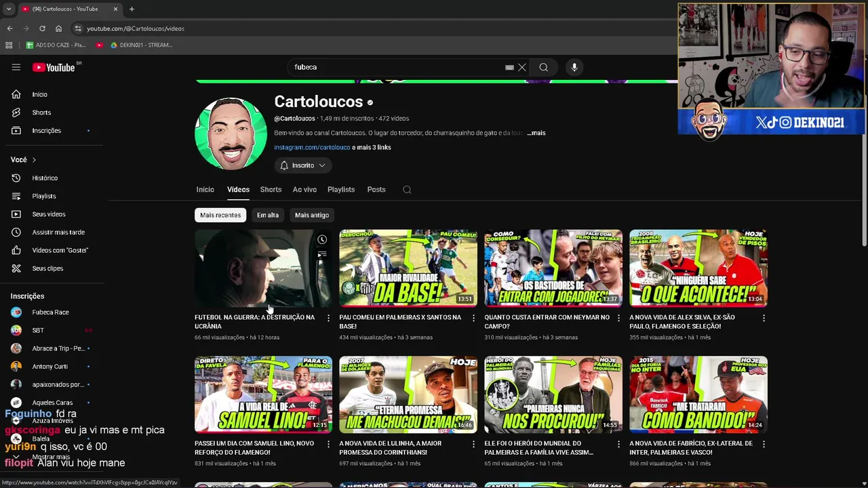Open the browser tab search dropdown
The image size is (868, 488).
8,9
